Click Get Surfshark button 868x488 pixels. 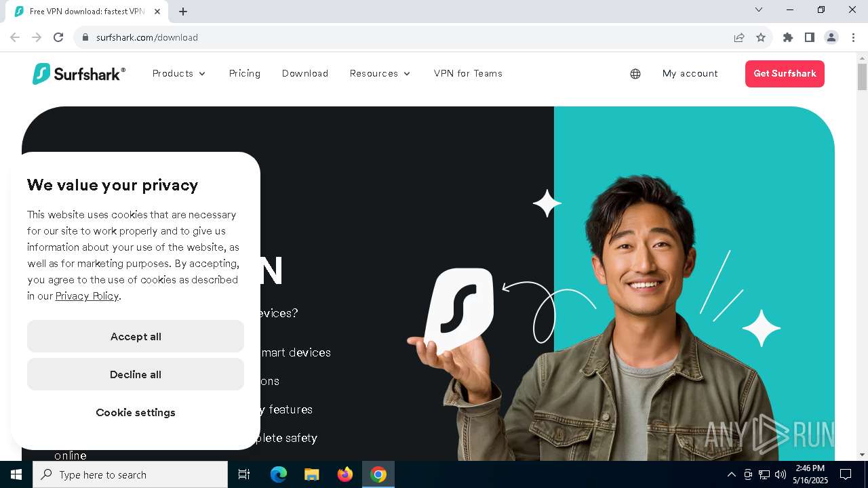tap(785, 74)
